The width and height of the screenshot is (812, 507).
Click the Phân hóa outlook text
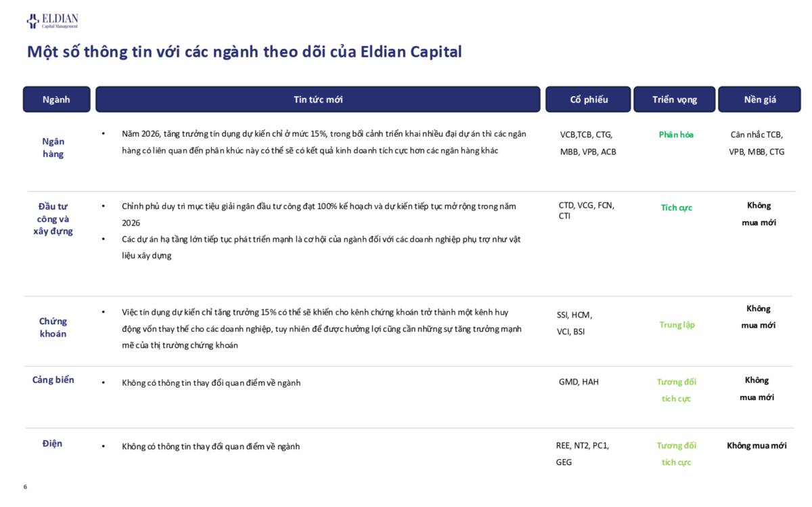(x=676, y=135)
